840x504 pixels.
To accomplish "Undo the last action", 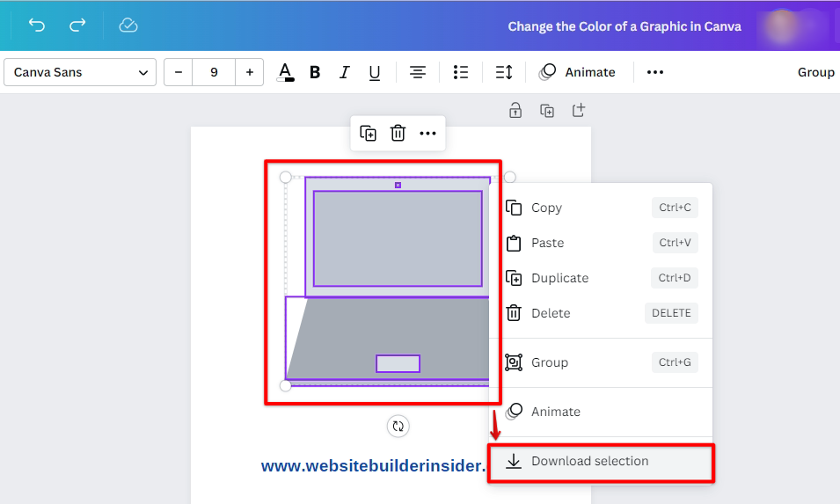I will coord(36,26).
